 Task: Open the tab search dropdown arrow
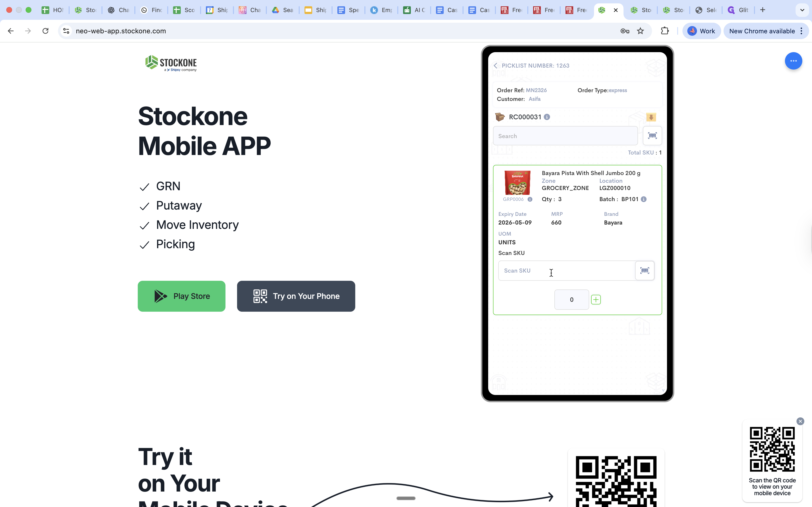(x=802, y=10)
